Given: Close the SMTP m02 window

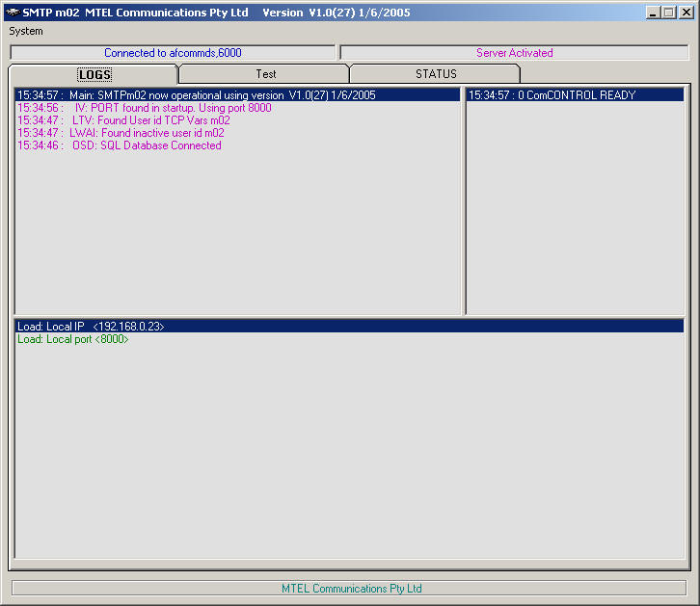Looking at the screenshot, I should click(684, 13).
